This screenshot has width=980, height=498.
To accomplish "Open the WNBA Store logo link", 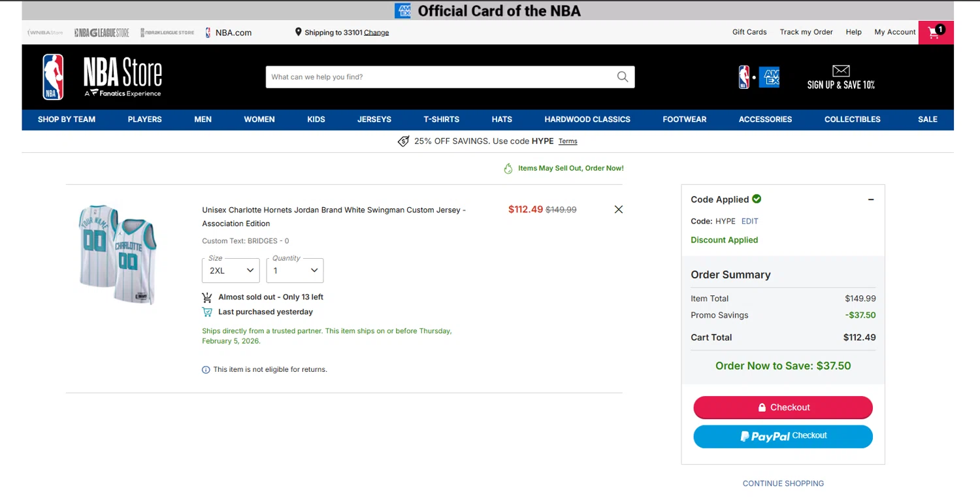I will [45, 33].
